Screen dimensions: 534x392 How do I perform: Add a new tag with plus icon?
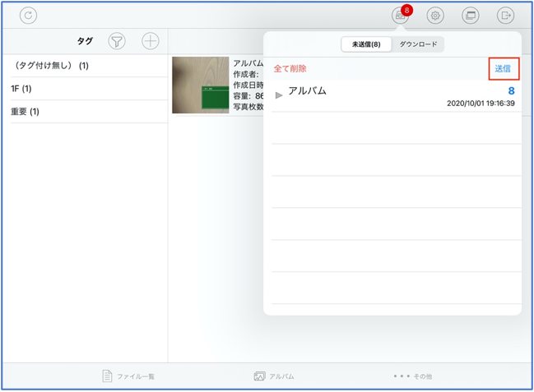[150, 41]
